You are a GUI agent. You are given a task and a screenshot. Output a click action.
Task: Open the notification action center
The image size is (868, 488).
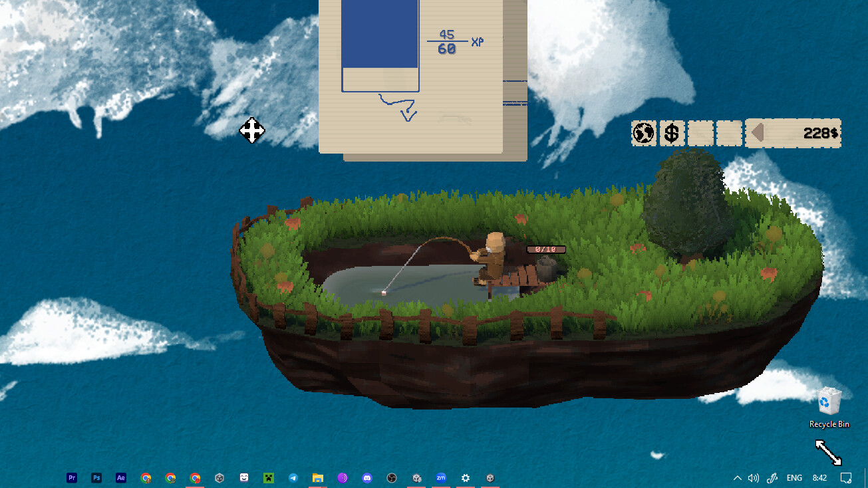coord(846,477)
